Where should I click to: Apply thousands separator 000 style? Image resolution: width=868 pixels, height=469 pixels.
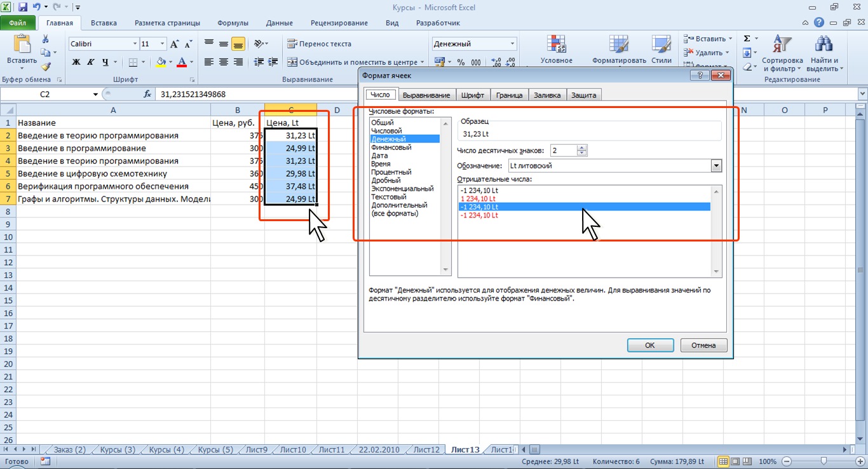[x=476, y=62]
